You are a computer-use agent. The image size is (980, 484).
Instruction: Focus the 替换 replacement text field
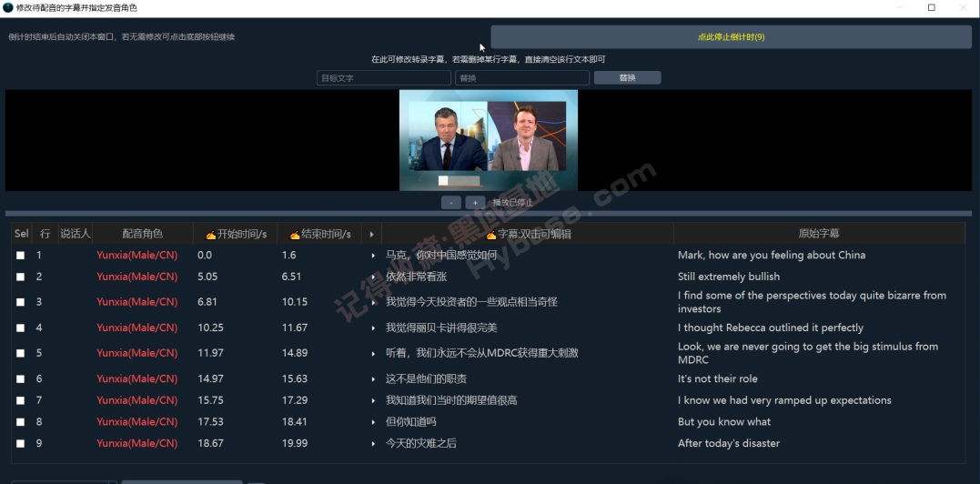tap(522, 78)
